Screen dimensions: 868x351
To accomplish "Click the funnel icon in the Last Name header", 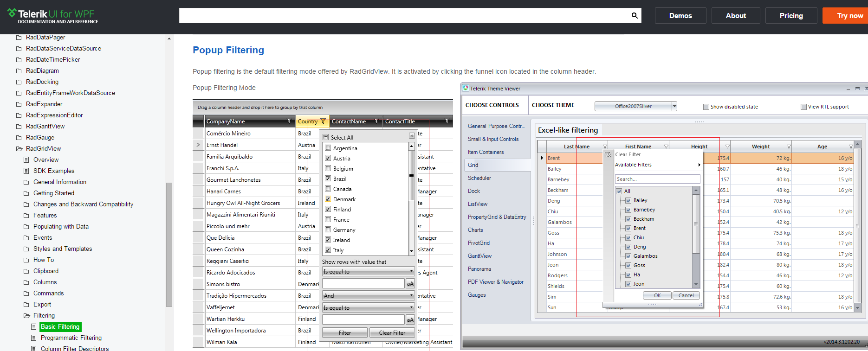I will (605, 147).
